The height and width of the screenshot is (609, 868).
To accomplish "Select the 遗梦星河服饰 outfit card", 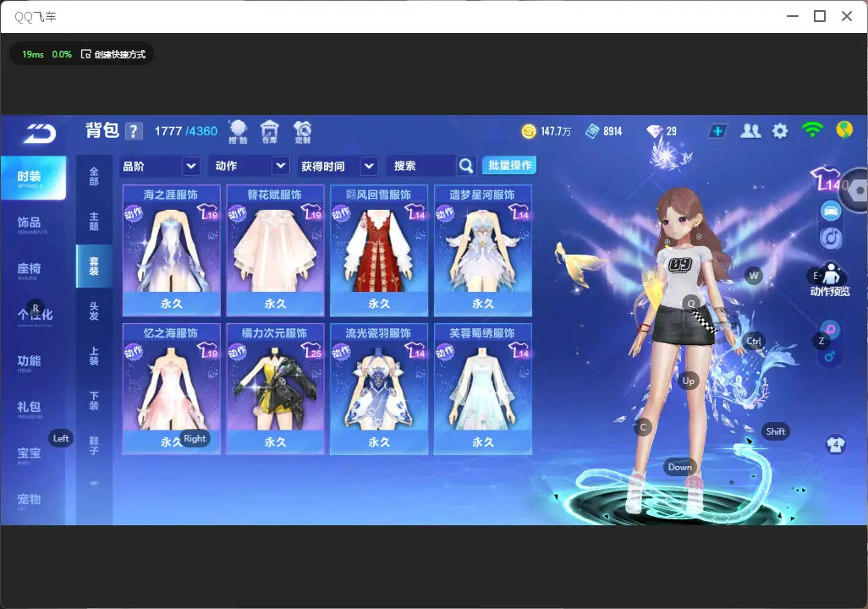I will click(483, 250).
